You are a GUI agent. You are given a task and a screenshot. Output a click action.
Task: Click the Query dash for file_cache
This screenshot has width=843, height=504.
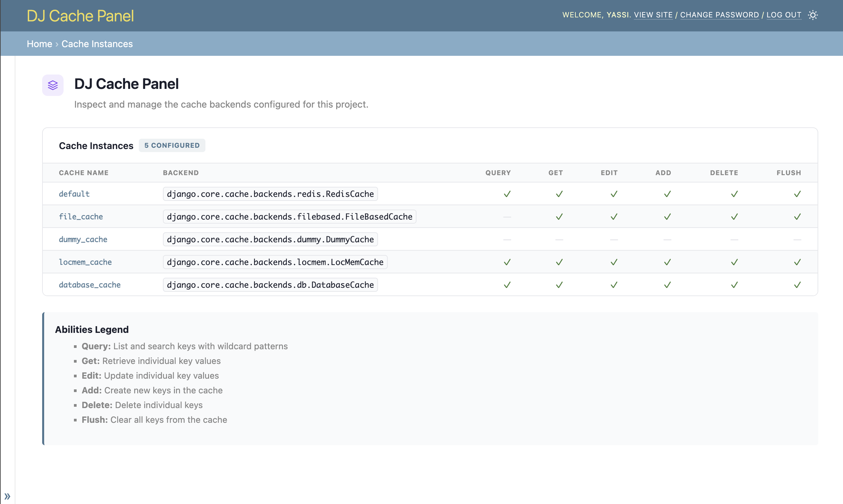pos(507,217)
